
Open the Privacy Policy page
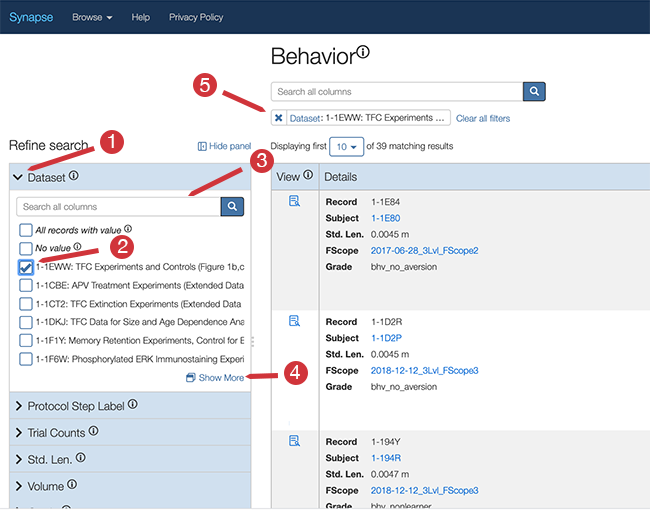196,17
